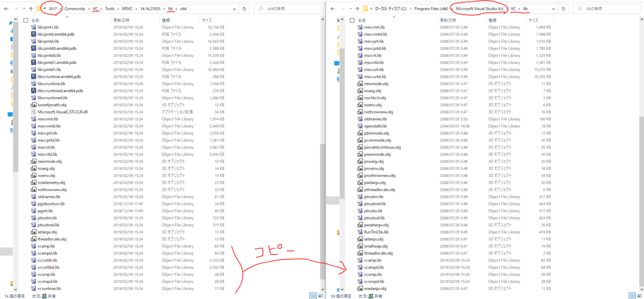Select msvcurtd.lib file icon
Screen dimensions: 644x299
point(360,77)
